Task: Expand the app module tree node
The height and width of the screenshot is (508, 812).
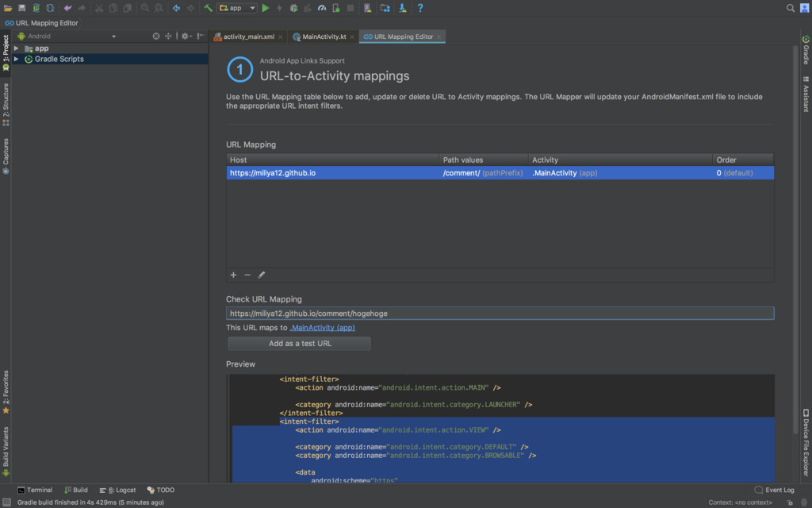Action: [17, 48]
